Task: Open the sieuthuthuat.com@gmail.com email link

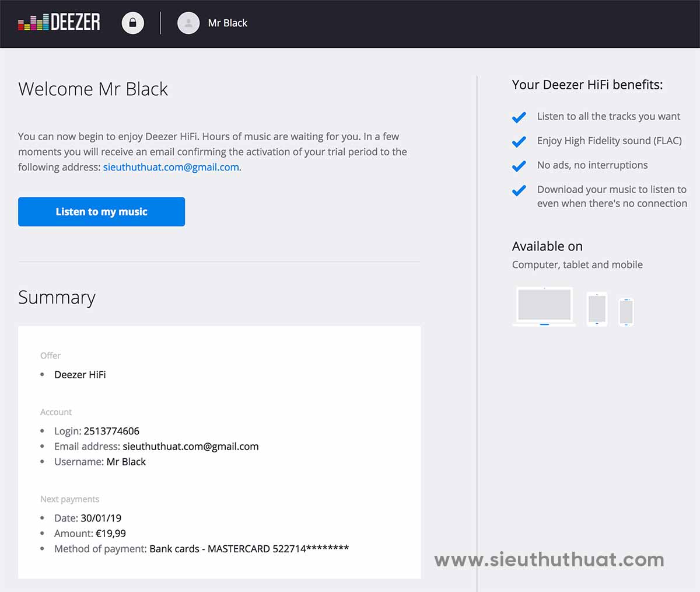Action: [x=171, y=167]
